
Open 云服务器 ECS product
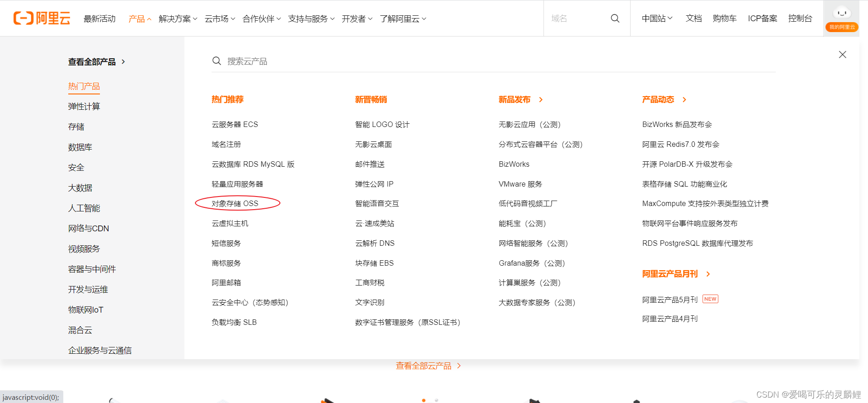235,125
